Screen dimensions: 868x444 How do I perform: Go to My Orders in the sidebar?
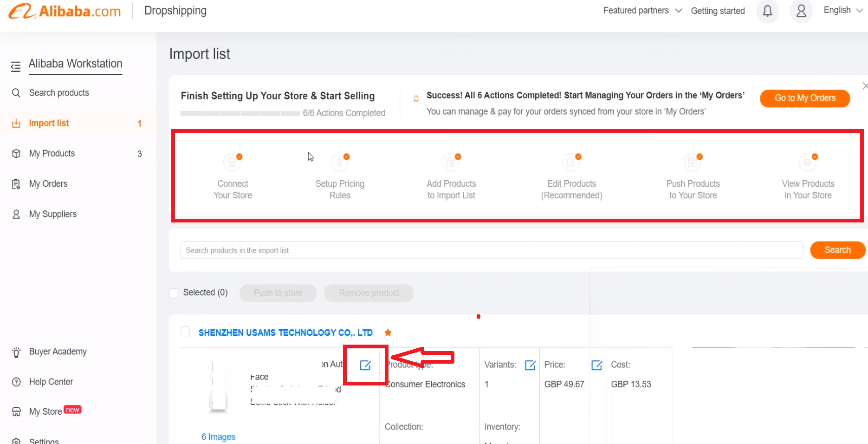tap(48, 184)
